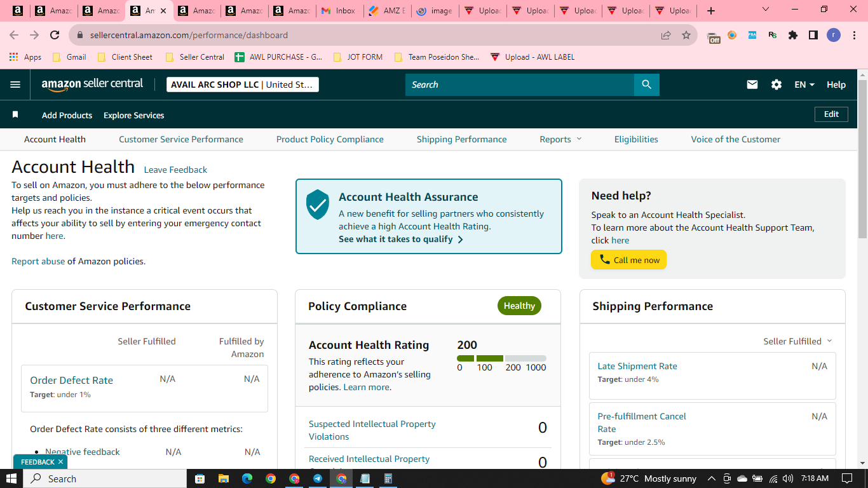Open the Customer Service Performance navigation tab
The image size is (868, 488).
tap(181, 139)
